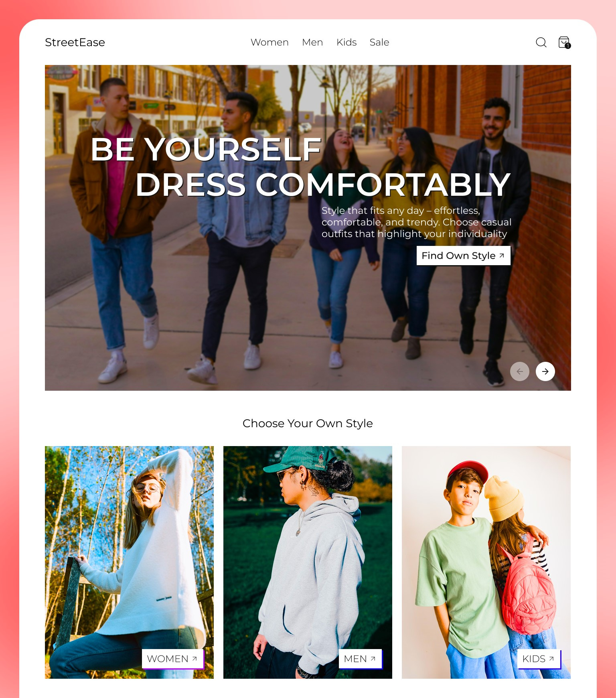Viewport: 616px width, 698px height.
Task: Open the kids with pink backpack photo
Action: click(486, 562)
